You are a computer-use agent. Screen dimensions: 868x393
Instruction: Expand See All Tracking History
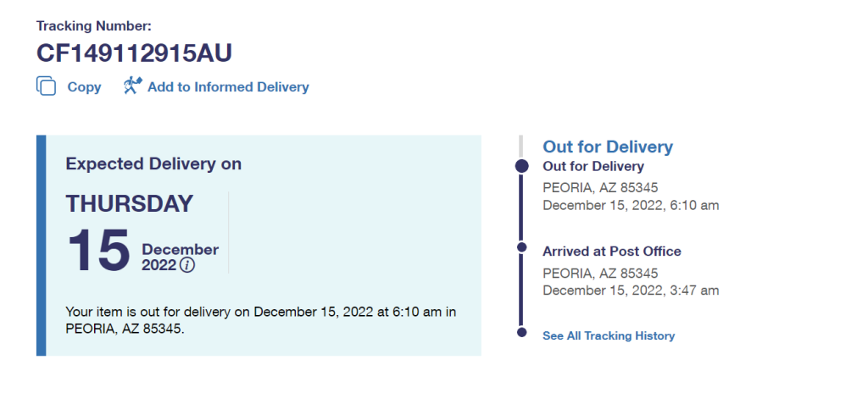[x=609, y=336]
